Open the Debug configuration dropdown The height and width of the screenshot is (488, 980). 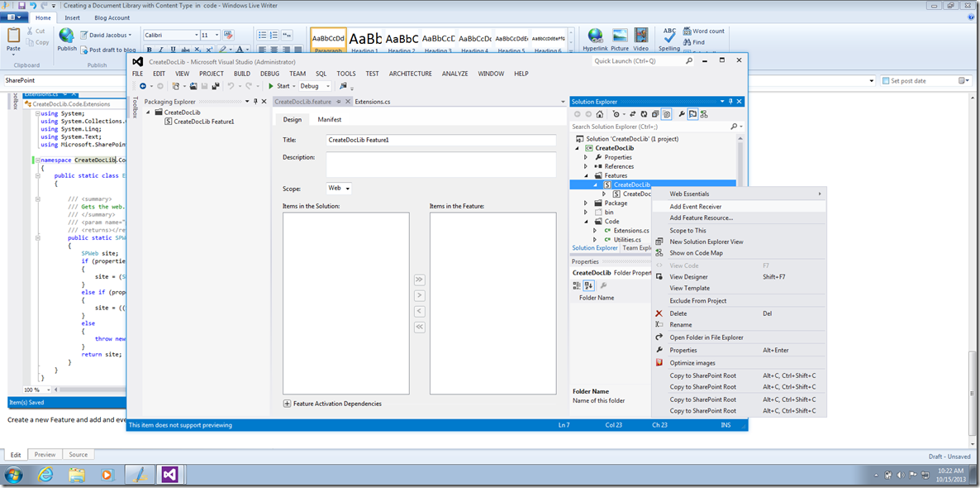(x=315, y=86)
